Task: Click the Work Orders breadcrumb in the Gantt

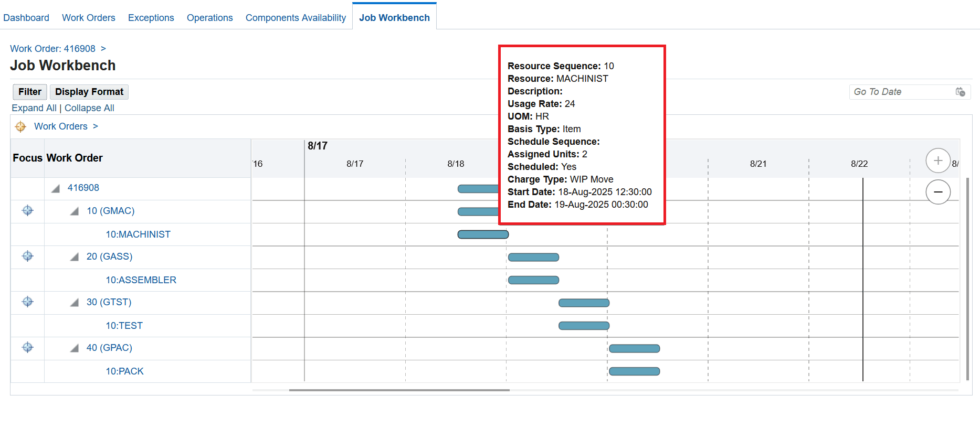Action: (x=61, y=126)
